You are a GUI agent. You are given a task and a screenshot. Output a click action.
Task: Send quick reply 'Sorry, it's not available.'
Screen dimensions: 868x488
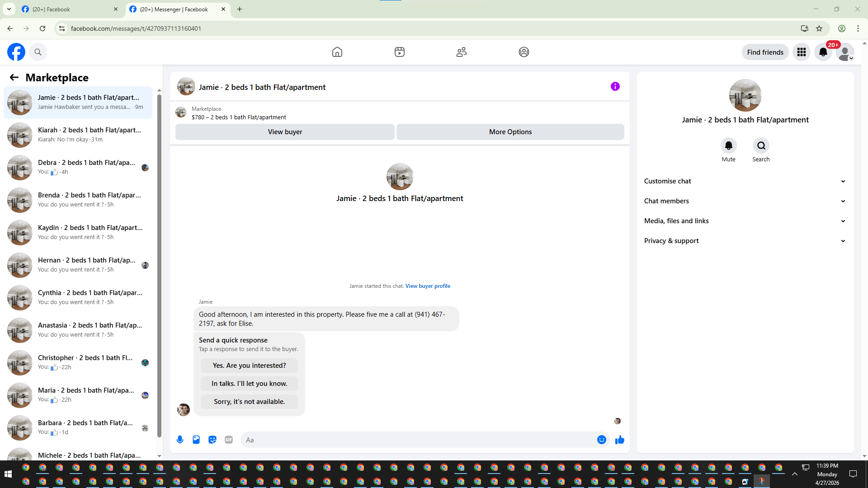(249, 402)
